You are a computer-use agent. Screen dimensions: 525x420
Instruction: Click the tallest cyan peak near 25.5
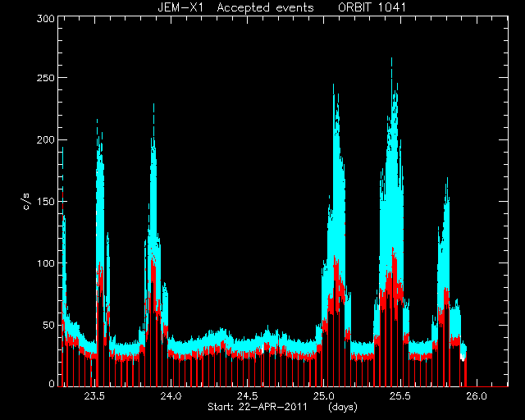pos(391,64)
